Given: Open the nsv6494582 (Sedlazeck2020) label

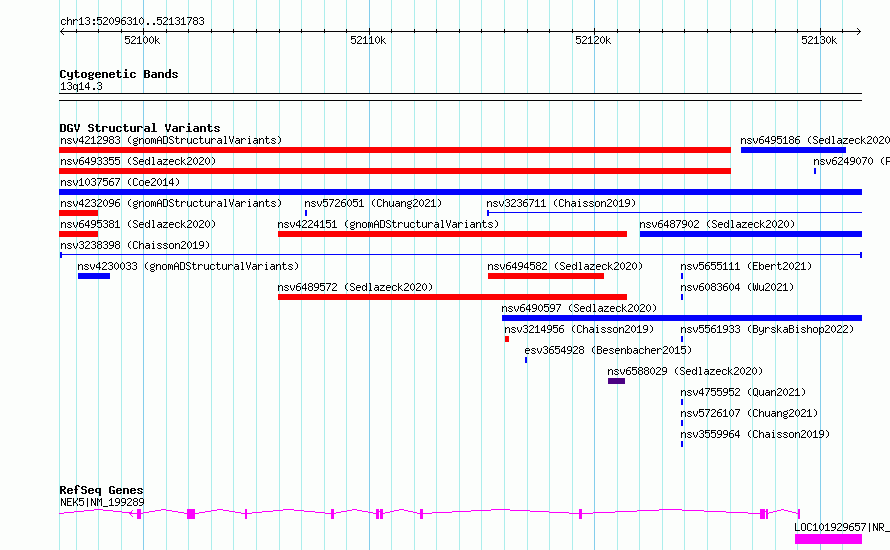Looking at the screenshot, I should coord(565,266).
